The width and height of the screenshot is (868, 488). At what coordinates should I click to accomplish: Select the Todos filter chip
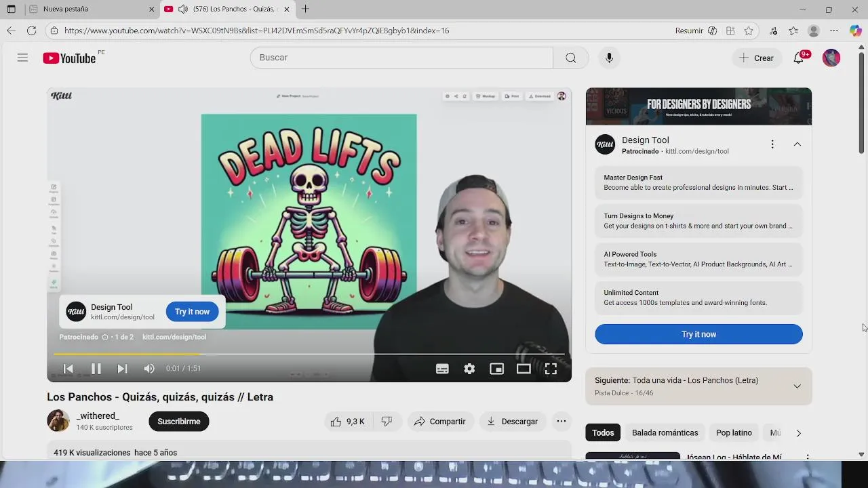tap(603, 433)
